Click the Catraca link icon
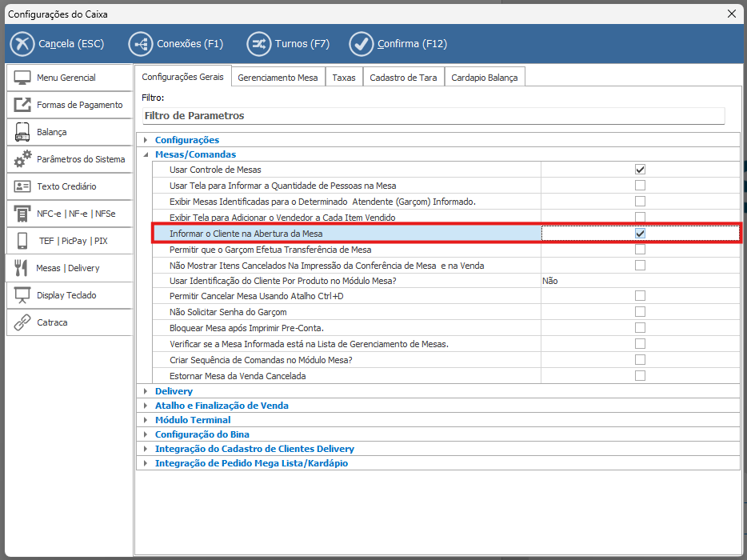 click(x=22, y=322)
